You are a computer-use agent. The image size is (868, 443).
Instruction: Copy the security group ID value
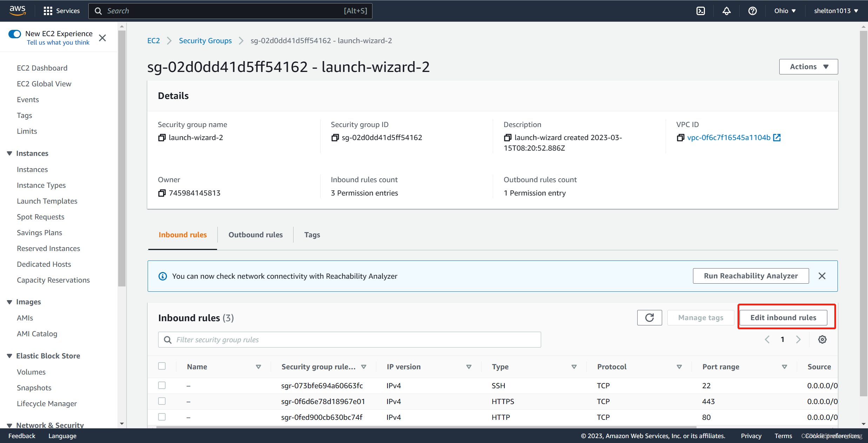click(x=335, y=138)
